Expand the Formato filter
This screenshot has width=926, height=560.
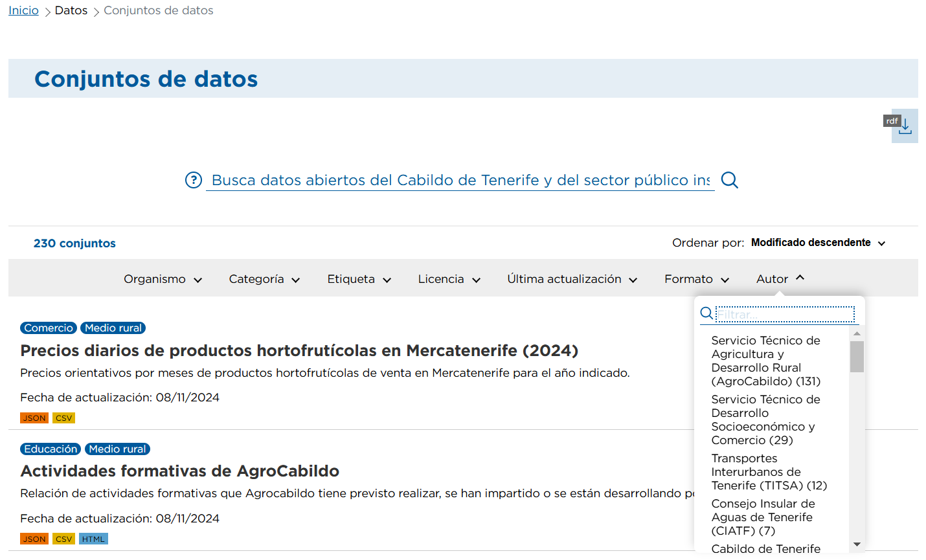click(697, 279)
